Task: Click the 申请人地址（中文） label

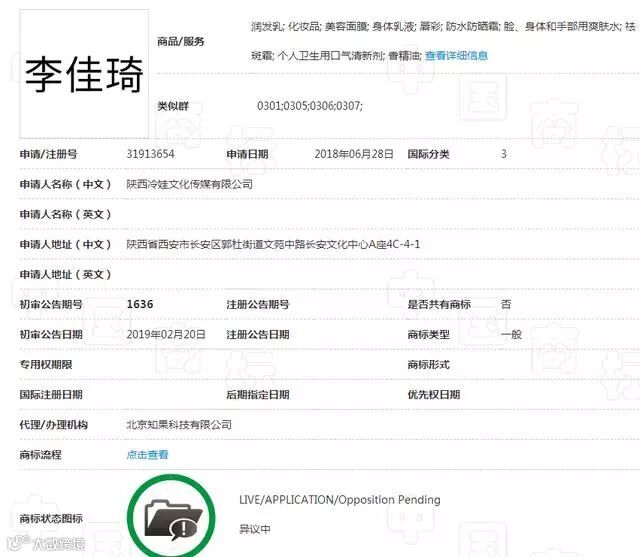Action: coord(65,244)
